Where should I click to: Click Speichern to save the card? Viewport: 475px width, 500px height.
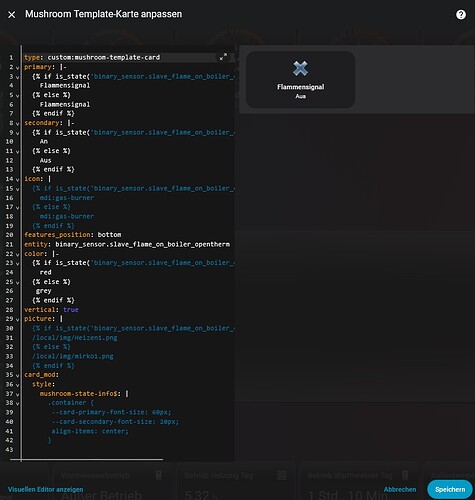coord(450,489)
